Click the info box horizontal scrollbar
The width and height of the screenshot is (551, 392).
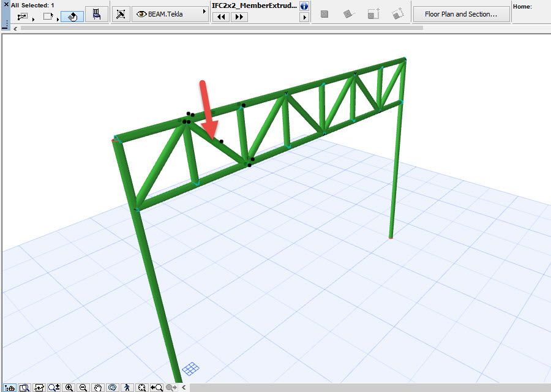point(222,28)
